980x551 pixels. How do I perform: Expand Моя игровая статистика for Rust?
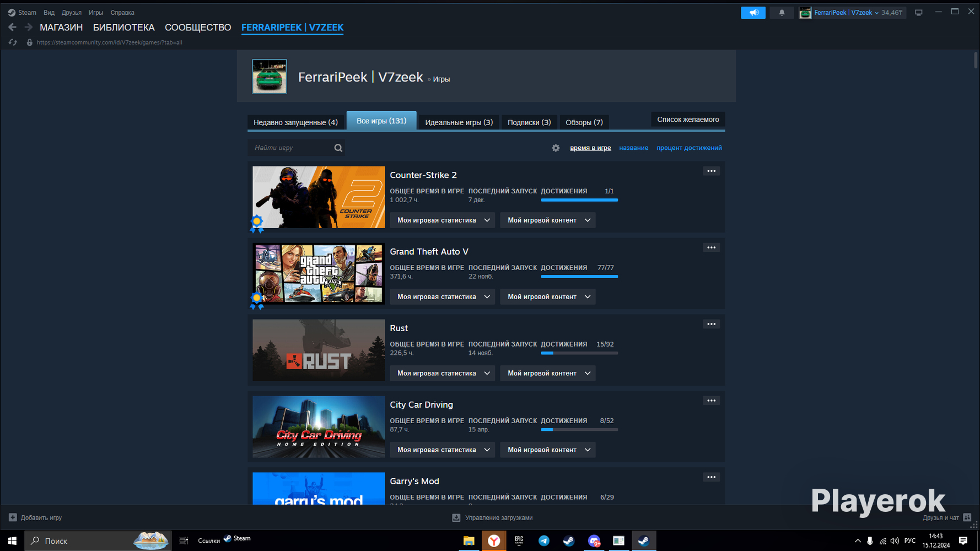point(443,373)
